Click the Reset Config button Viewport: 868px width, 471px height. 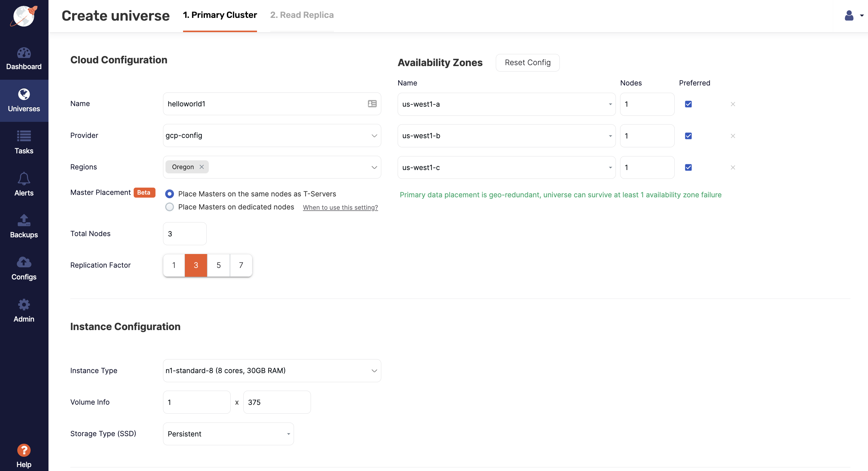(x=527, y=63)
